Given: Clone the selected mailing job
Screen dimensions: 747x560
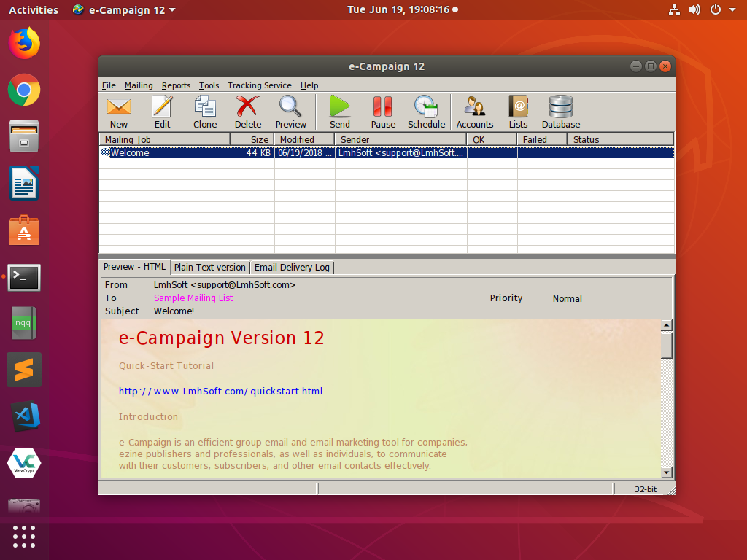Looking at the screenshot, I should point(205,112).
